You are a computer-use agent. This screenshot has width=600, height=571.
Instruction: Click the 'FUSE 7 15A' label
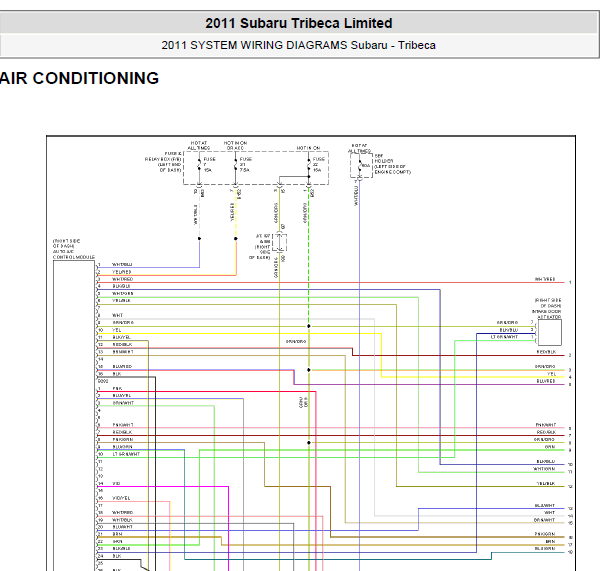point(209,165)
